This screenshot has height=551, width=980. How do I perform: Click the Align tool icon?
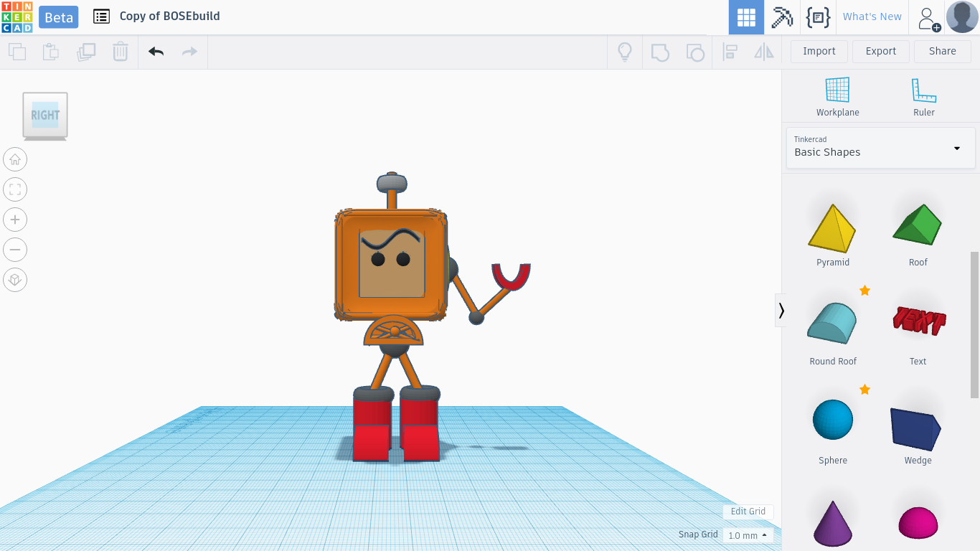(x=730, y=52)
